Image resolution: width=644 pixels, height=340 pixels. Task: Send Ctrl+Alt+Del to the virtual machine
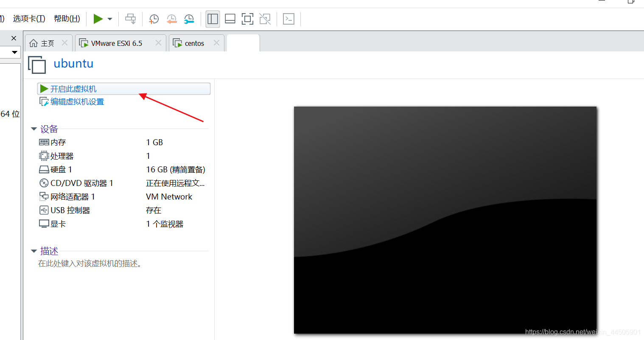130,19
